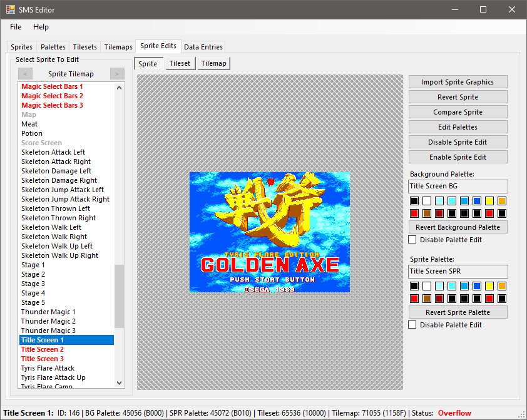The width and height of the screenshot is (527, 420).
Task: Select Stage 1 in sprite list
Action: pos(66,265)
